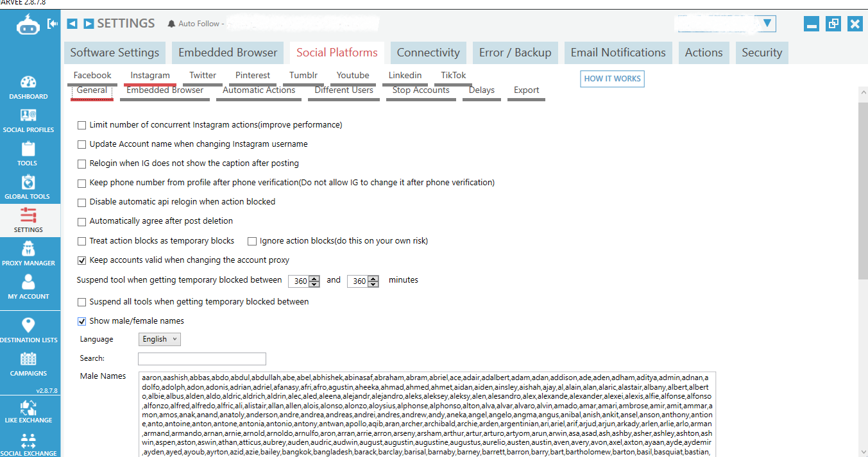Open the Dashboard icon in sidebar
Image resolution: width=868 pixels, height=457 pixels.
(x=28, y=82)
